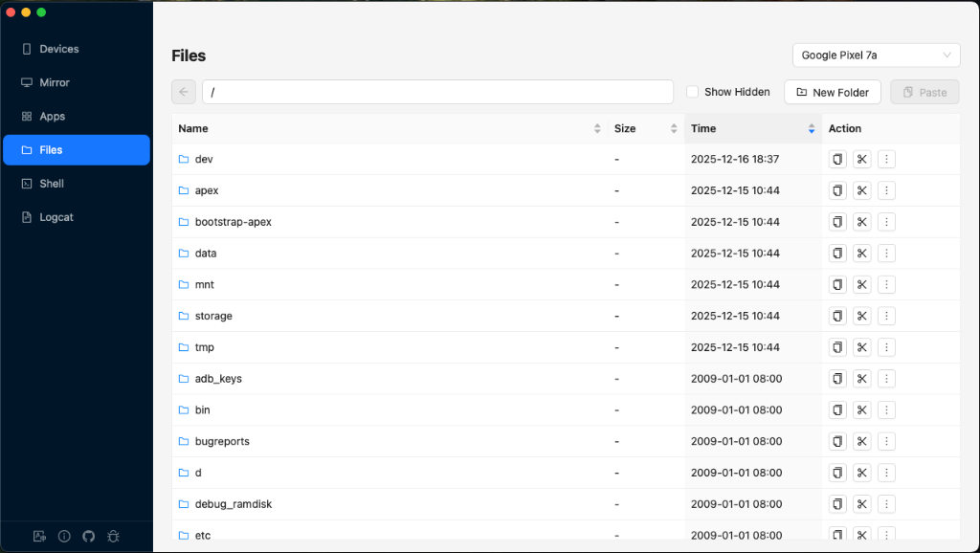Open the Google Pixel 7a device selector
Image resolution: width=980 pixels, height=553 pixels.
point(875,55)
